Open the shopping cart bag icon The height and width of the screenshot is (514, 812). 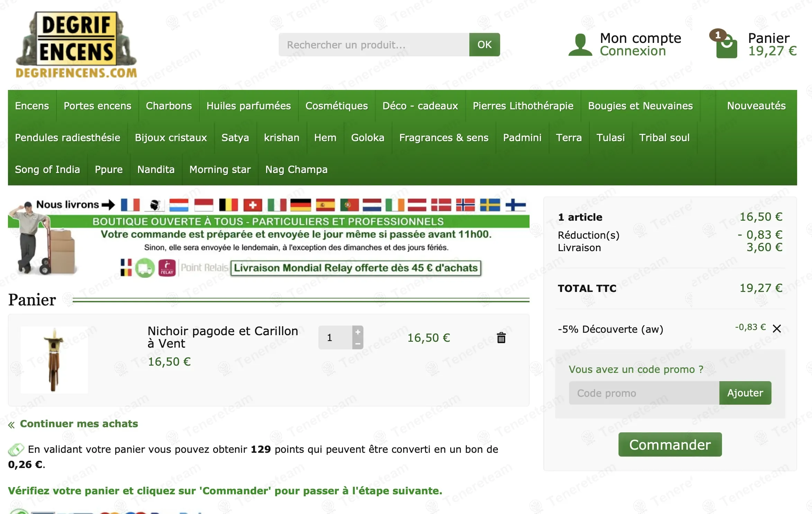tap(726, 47)
